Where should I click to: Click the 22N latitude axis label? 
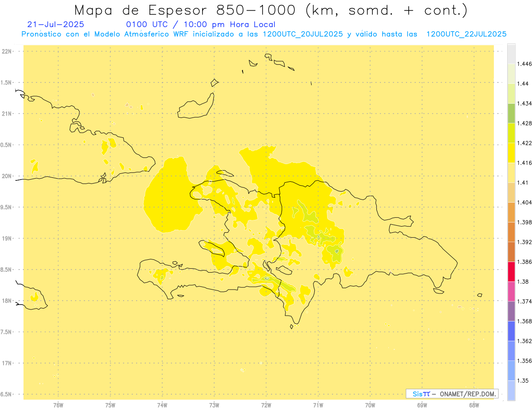click(x=7, y=51)
